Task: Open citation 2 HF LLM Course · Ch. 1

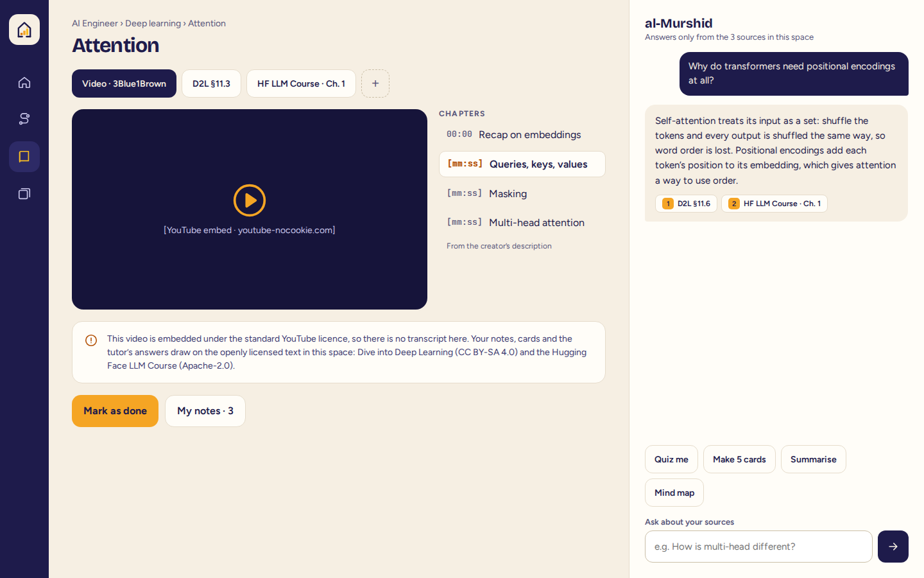Action: (774, 204)
